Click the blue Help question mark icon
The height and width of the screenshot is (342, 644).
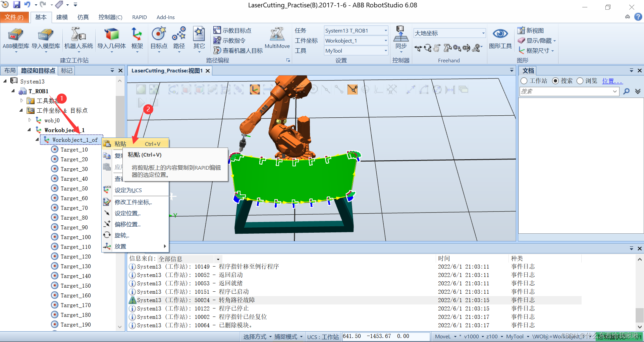tap(638, 17)
